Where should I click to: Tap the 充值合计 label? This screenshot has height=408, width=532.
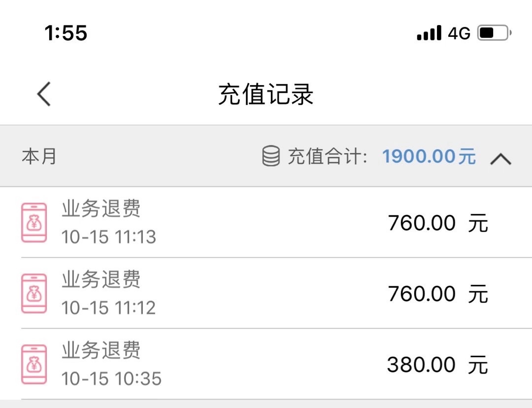[x=327, y=157]
